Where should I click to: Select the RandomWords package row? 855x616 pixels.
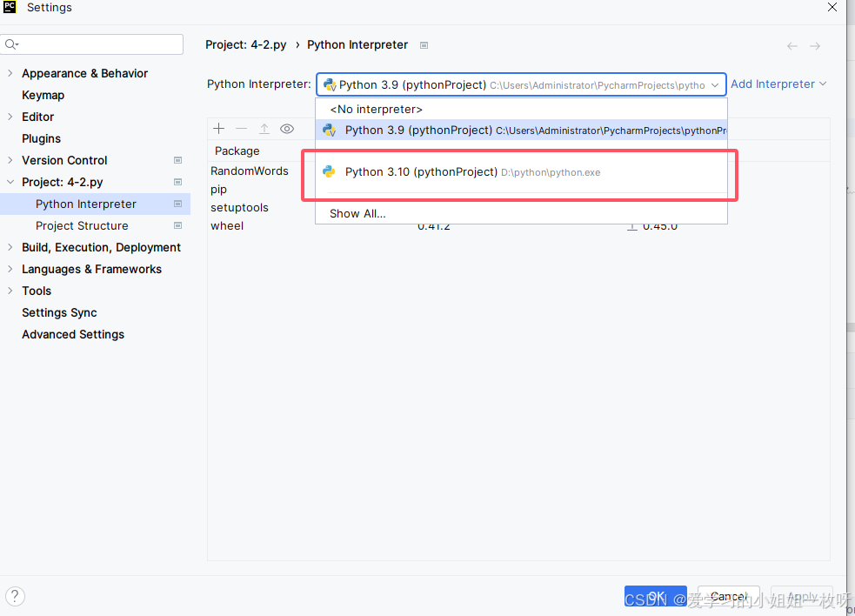(249, 171)
